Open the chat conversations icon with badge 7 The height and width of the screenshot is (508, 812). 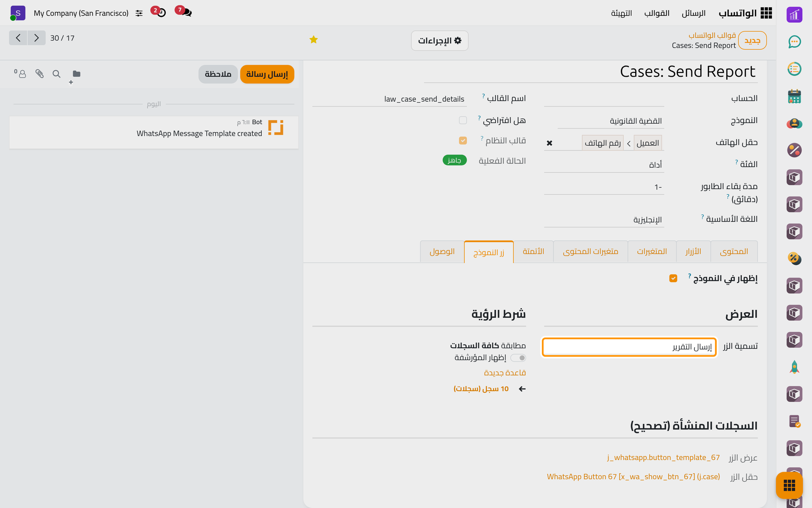184,12
